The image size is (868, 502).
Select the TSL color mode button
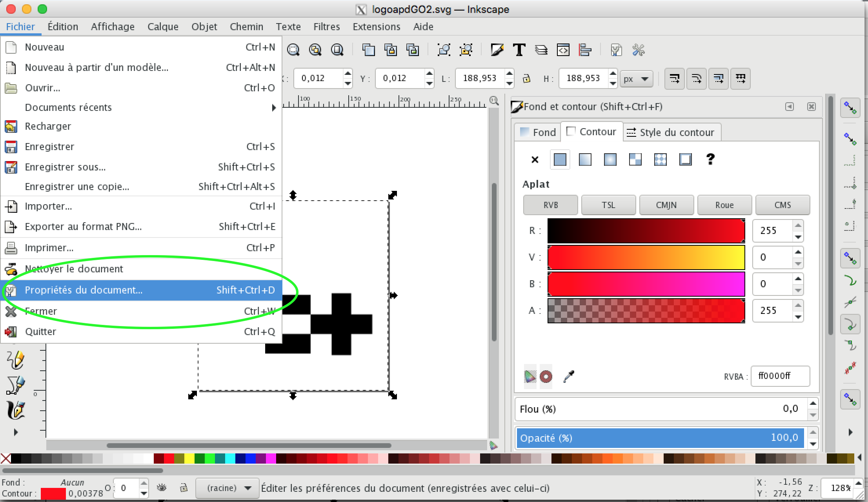coord(608,205)
